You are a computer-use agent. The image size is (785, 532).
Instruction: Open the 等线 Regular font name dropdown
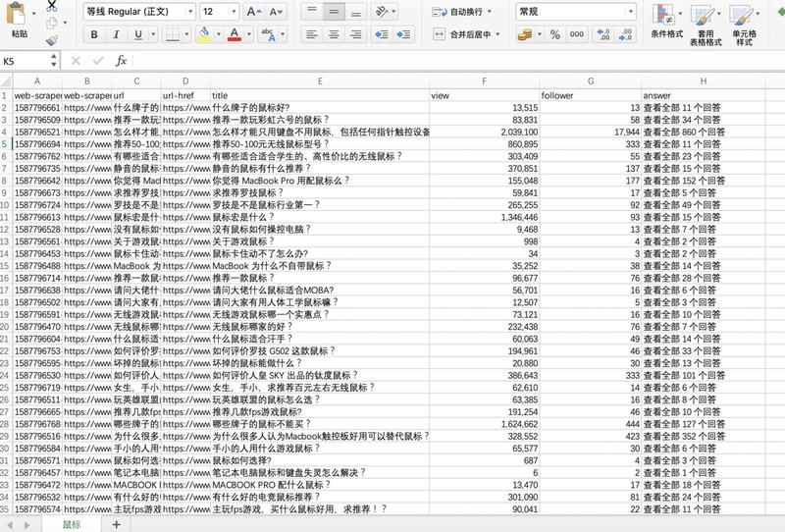tap(189, 12)
